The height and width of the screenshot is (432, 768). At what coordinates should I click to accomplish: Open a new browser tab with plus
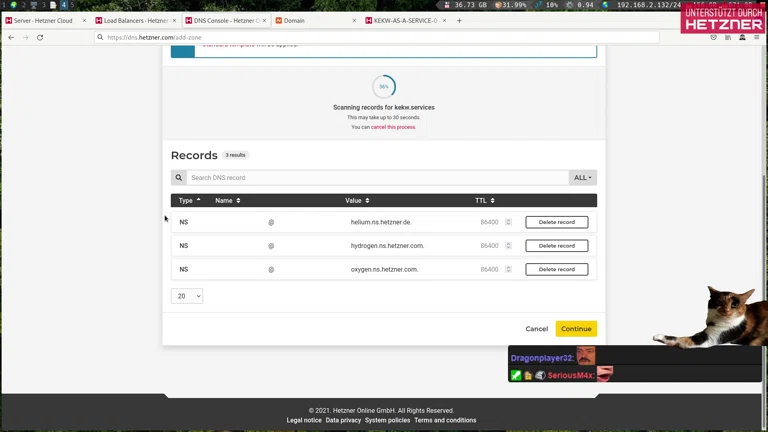[x=459, y=21]
